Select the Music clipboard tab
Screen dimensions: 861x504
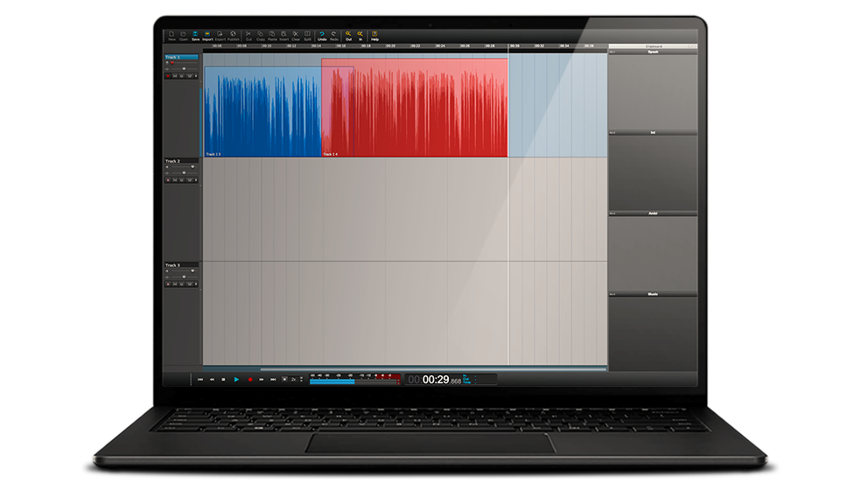click(x=653, y=295)
